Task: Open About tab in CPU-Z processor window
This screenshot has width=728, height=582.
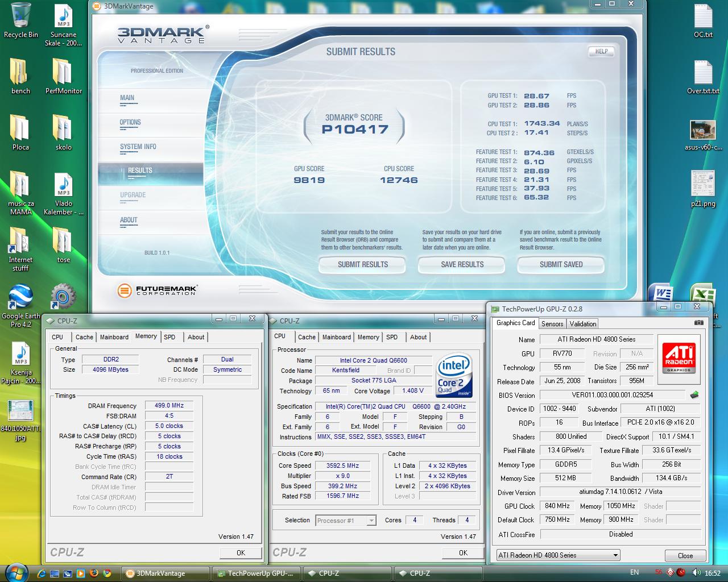Action: tap(419, 337)
